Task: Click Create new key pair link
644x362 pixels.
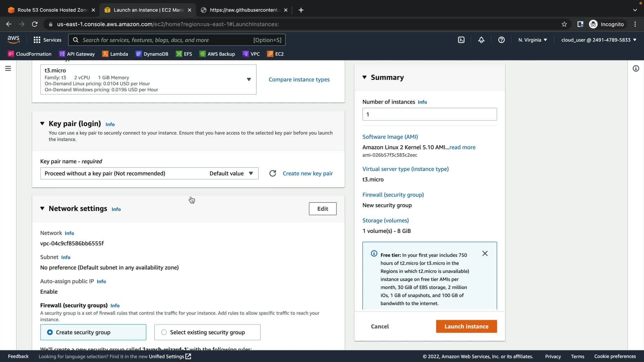Action: (x=308, y=173)
